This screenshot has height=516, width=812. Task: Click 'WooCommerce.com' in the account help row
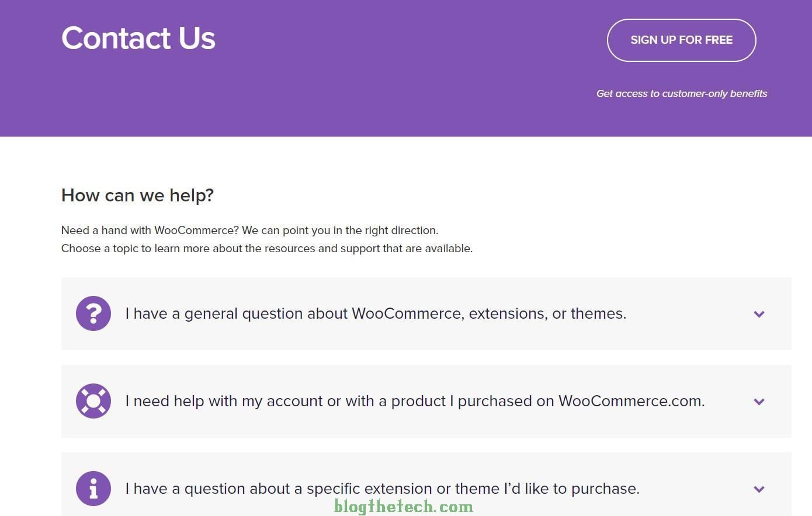click(631, 402)
